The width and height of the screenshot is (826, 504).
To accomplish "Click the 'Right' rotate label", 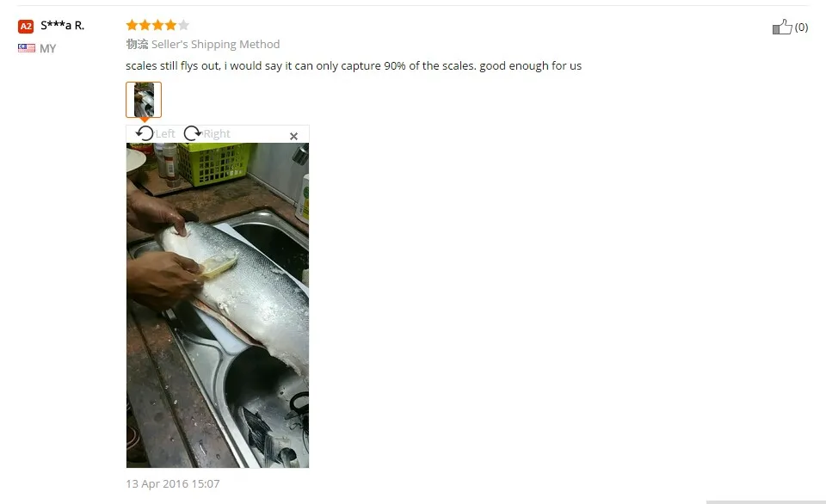I will point(217,134).
